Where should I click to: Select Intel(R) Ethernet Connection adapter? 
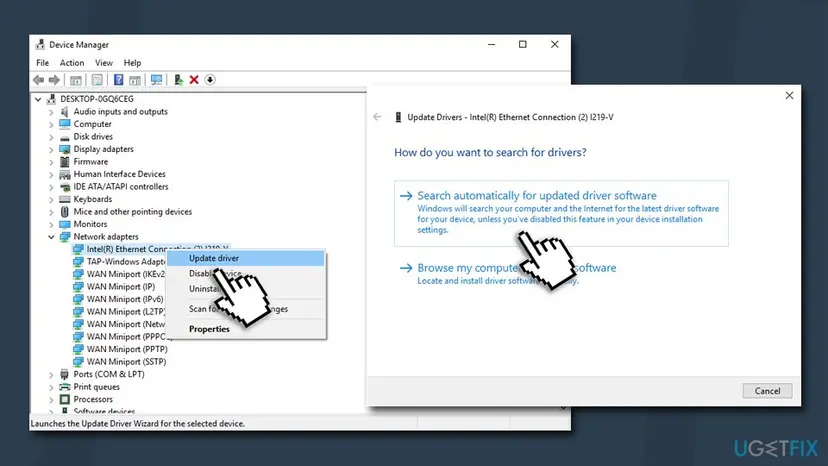pyautogui.click(x=157, y=248)
